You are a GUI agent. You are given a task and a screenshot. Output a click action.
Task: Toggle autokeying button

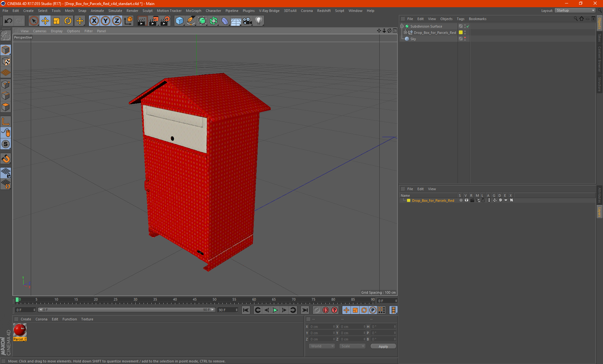pos(326,310)
